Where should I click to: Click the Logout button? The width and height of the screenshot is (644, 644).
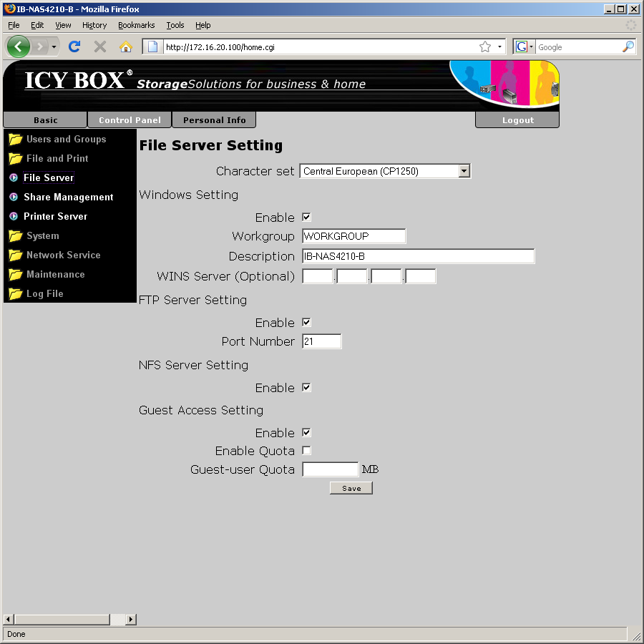coord(517,120)
